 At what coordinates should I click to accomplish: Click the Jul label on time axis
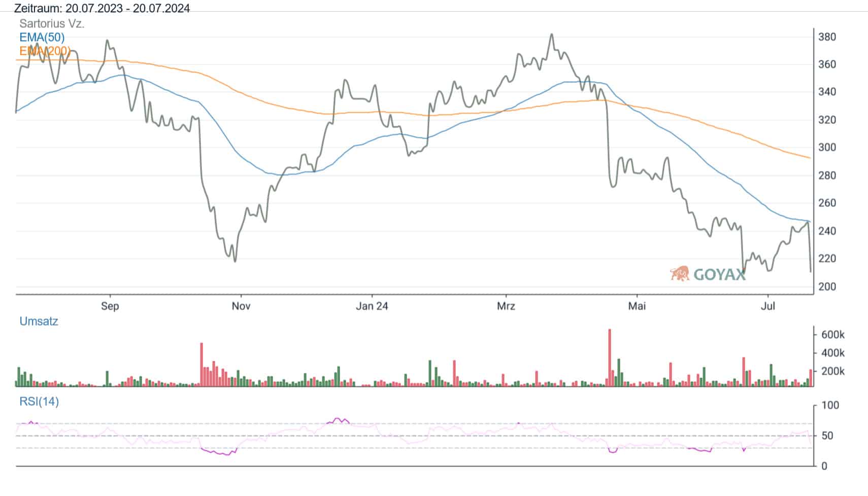coord(769,306)
